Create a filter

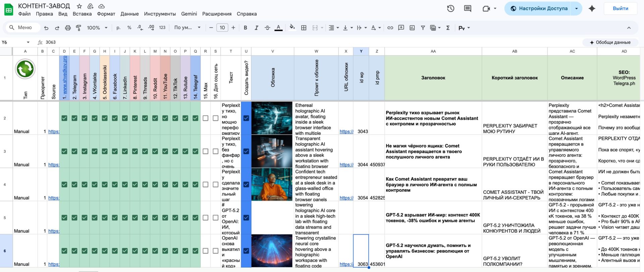coord(423,28)
